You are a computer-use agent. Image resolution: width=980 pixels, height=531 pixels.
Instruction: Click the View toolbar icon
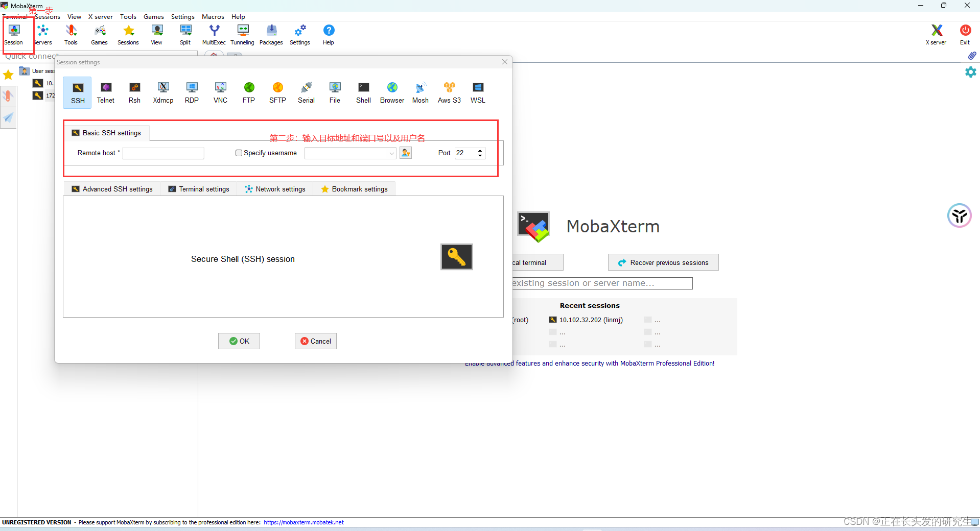point(157,35)
